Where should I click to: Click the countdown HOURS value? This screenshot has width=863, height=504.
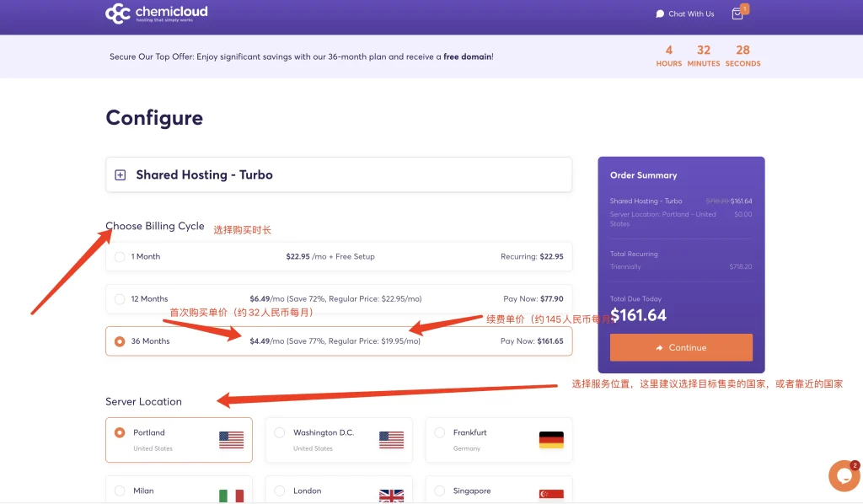click(x=668, y=50)
